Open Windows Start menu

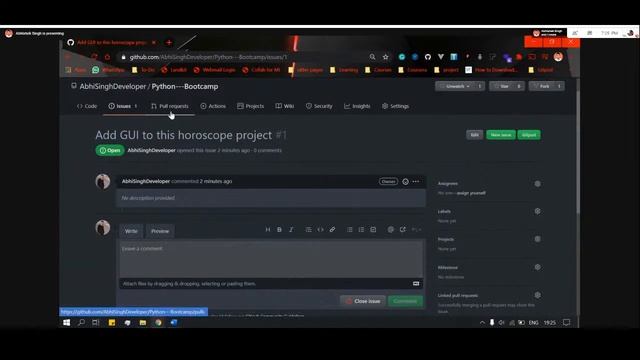coord(67,322)
